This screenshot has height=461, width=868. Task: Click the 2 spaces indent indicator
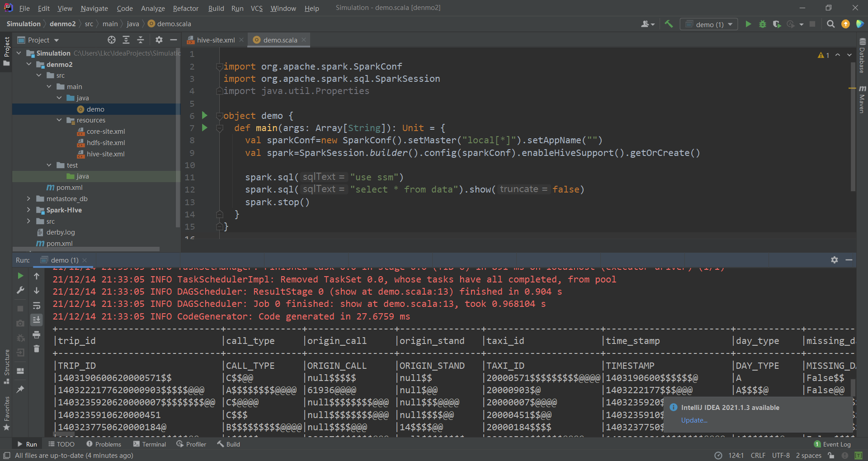(x=808, y=455)
